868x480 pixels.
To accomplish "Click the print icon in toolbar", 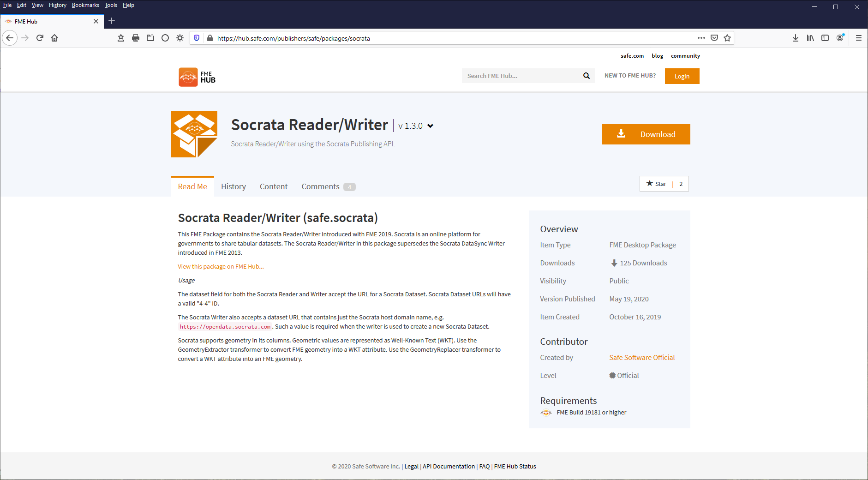I will click(136, 38).
